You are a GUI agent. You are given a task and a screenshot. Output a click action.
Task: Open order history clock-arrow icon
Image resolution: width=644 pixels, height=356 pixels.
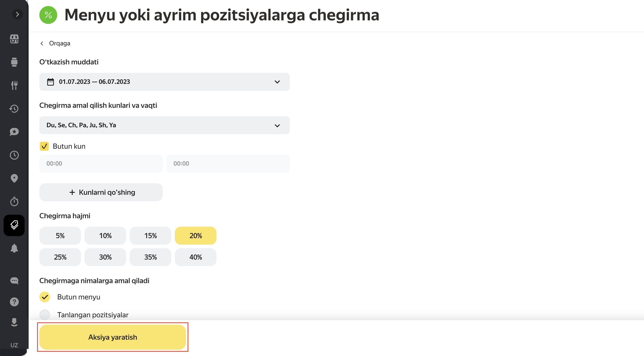pos(14,108)
